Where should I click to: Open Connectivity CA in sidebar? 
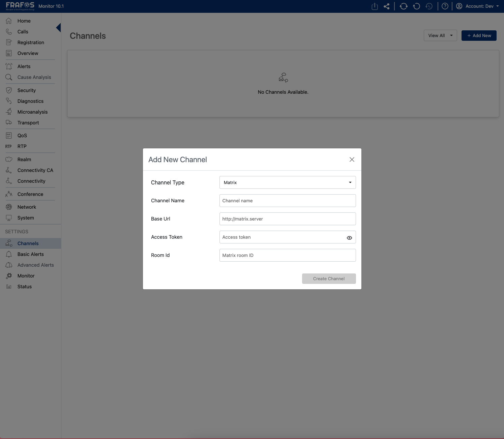tap(30, 170)
